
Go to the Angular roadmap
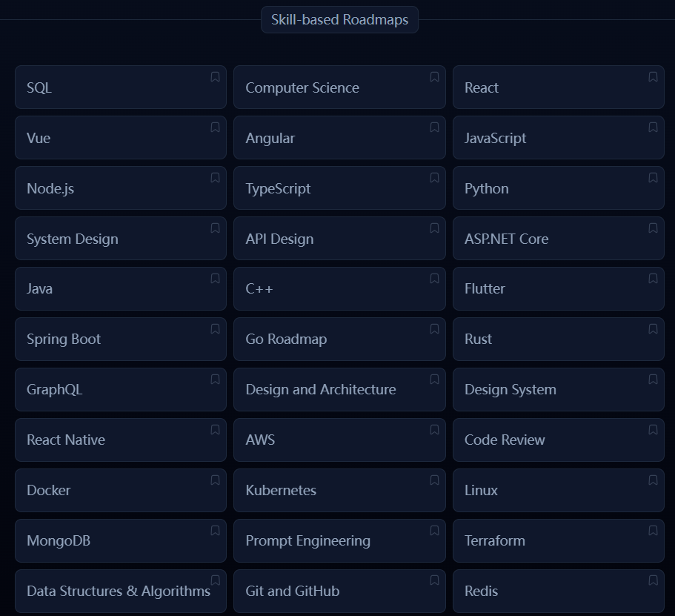339,137
